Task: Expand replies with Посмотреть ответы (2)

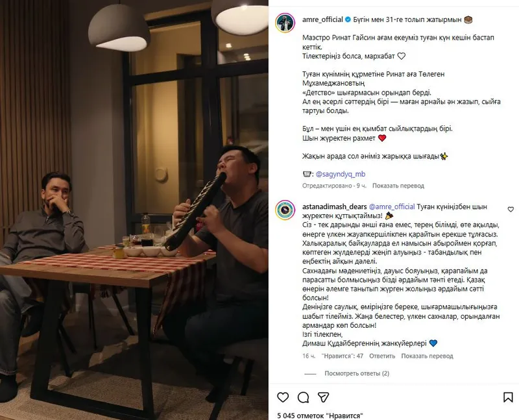Action: click(x=357, y=373)
